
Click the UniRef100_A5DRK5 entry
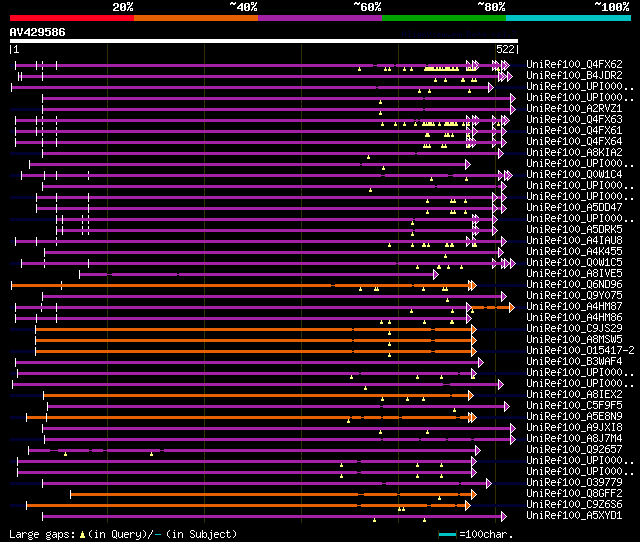click(x=574, y=230)
